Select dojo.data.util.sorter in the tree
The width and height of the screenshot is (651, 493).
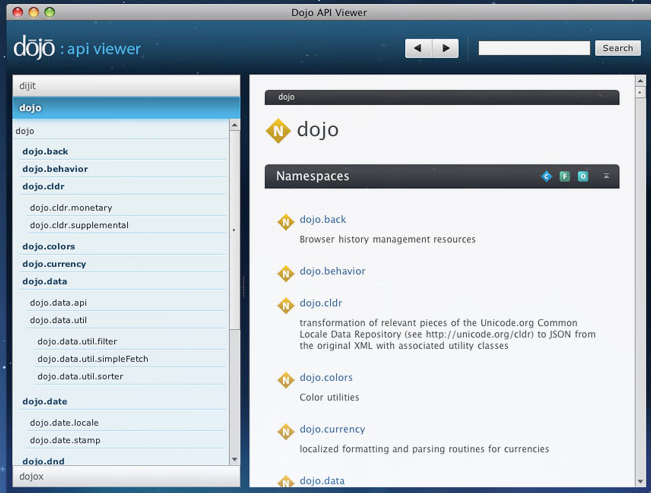point(131,376)
